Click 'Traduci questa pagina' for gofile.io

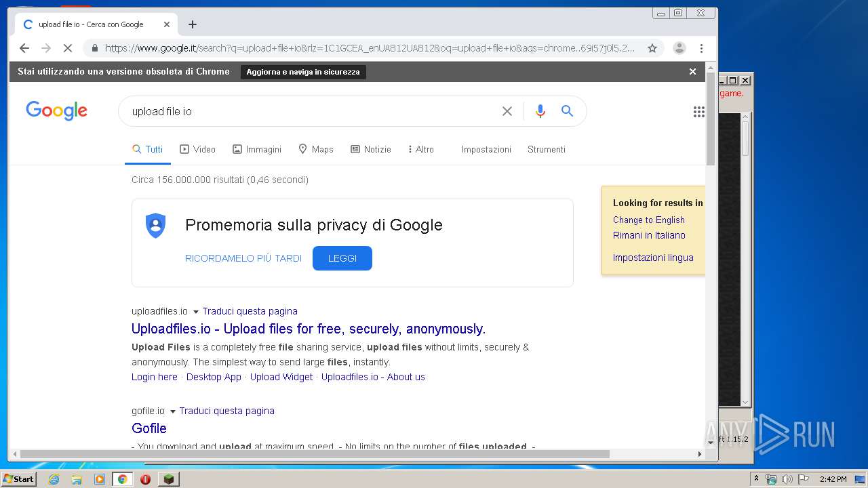[226, 411]
